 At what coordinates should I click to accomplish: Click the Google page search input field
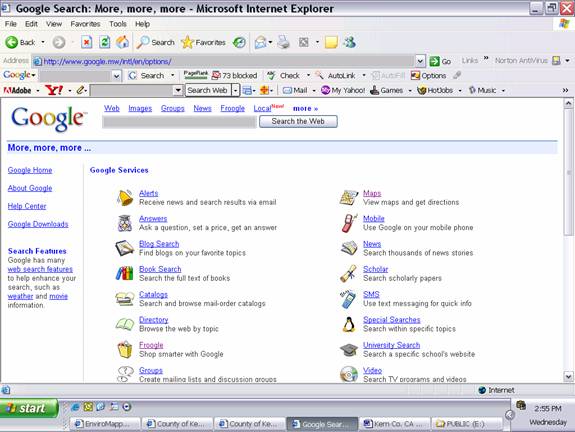click(179, 122)
